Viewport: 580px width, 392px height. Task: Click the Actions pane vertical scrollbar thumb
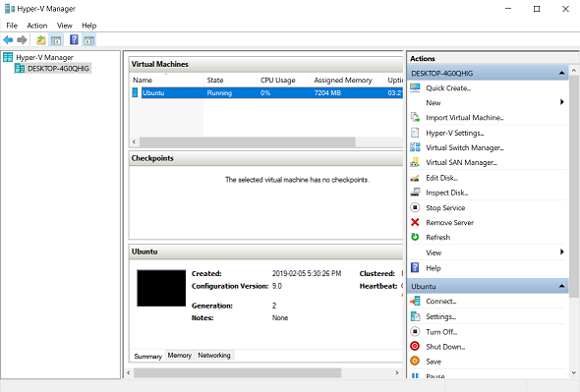574,186
